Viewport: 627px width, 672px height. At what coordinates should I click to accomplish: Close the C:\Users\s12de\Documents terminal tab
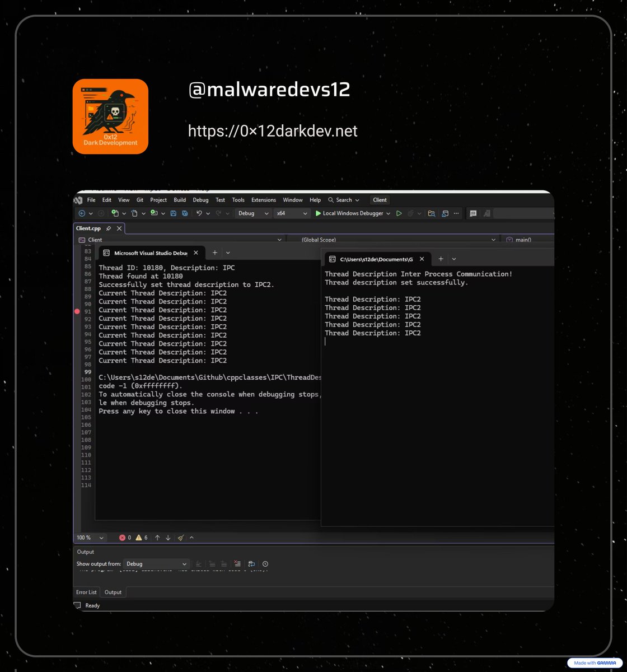tap(422, 259)
